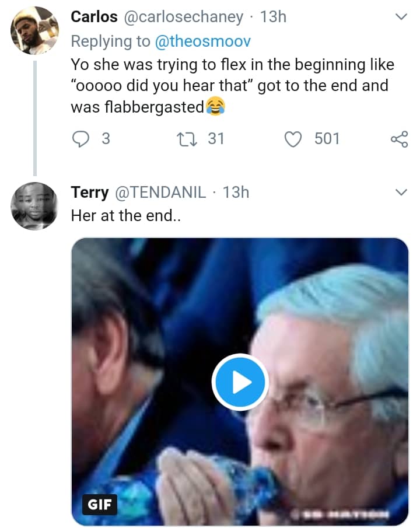Retweet Carlos's tweet
Image resolution: width=420 pixels, height=528 pixels.
[x=187, y=139]
